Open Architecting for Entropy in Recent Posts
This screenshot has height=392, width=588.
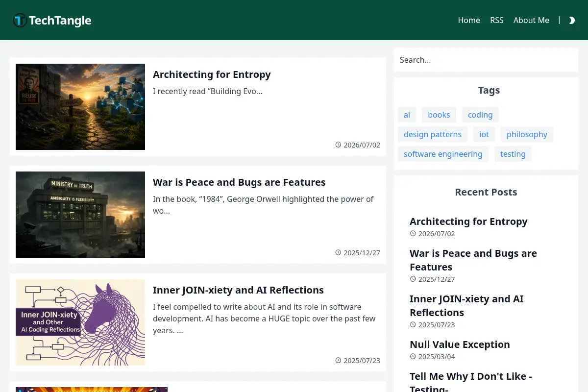(x=468, y=221)
